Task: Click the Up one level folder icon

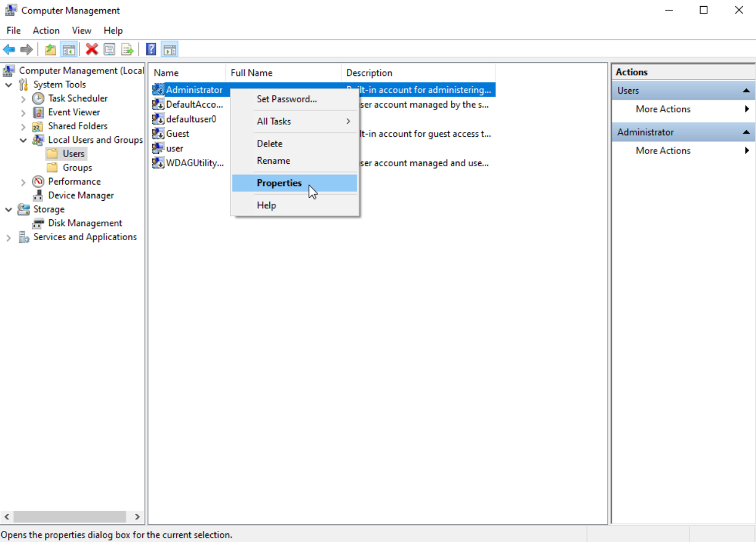Action: click(51, 49)
